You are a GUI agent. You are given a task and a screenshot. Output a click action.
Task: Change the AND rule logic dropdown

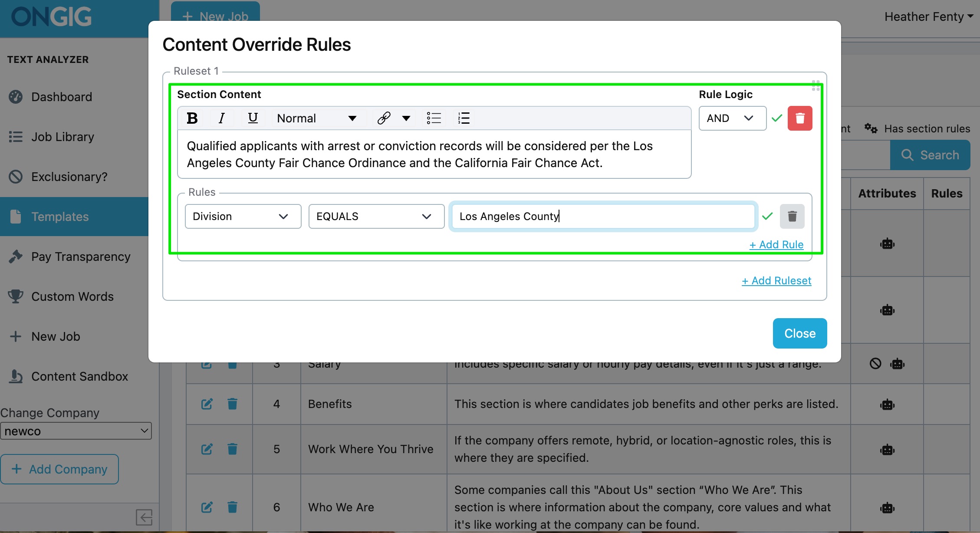pyautogui.click(x=732, y=118)
